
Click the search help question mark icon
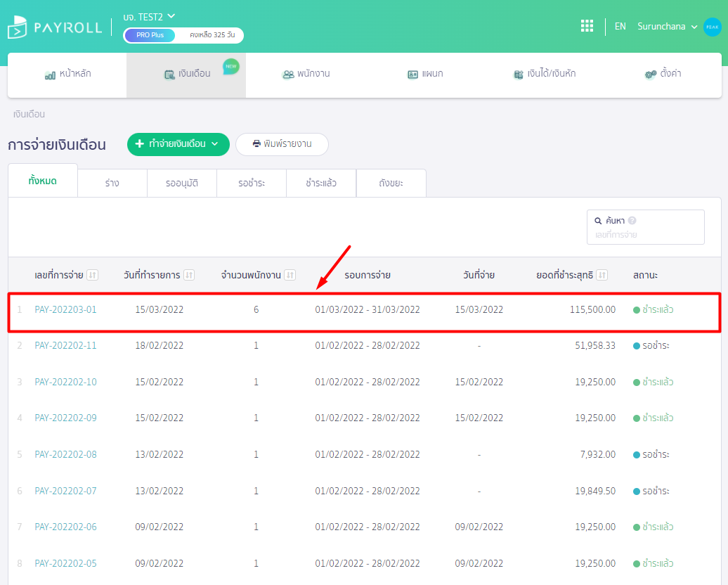tap(632, 221)
